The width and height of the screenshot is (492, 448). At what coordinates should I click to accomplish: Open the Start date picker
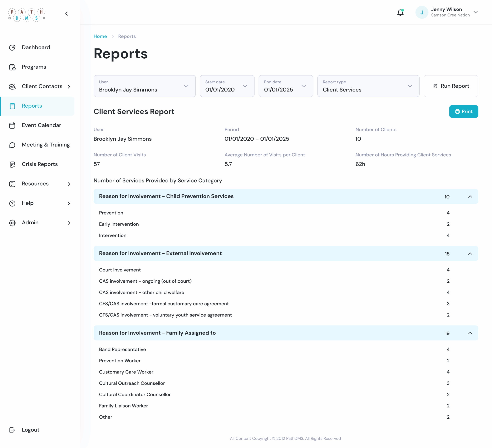coord(227,86)
